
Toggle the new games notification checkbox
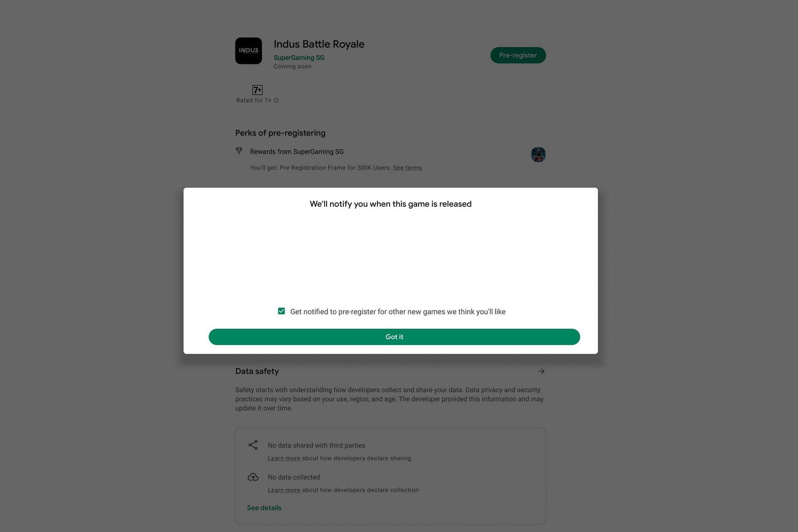pyautogui.click(x=281, y=311)
